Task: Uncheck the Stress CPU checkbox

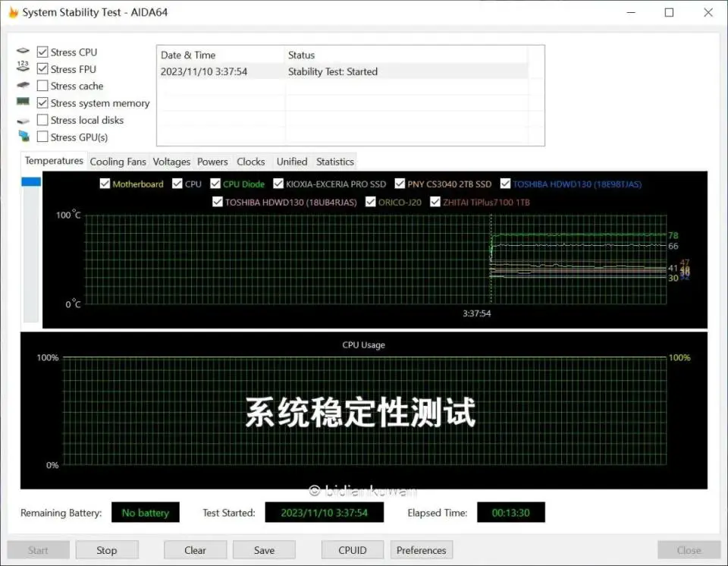Action: pyautogui.click(x=42, y=52)
